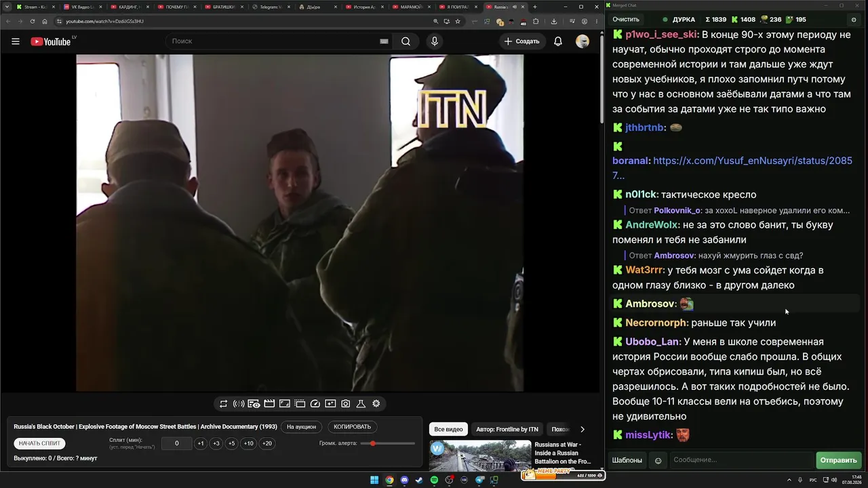The image size is (868, 488).
Task: Switch to the БРАТИШКИН browser tab
Action: click(x=224, y=7)
